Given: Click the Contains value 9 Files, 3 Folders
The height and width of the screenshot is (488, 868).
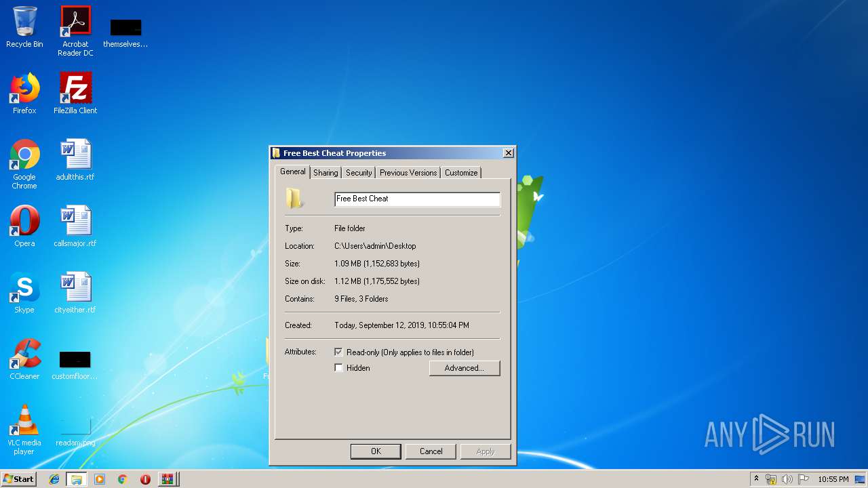Looking at the screenshot, I should coord(361,299).
